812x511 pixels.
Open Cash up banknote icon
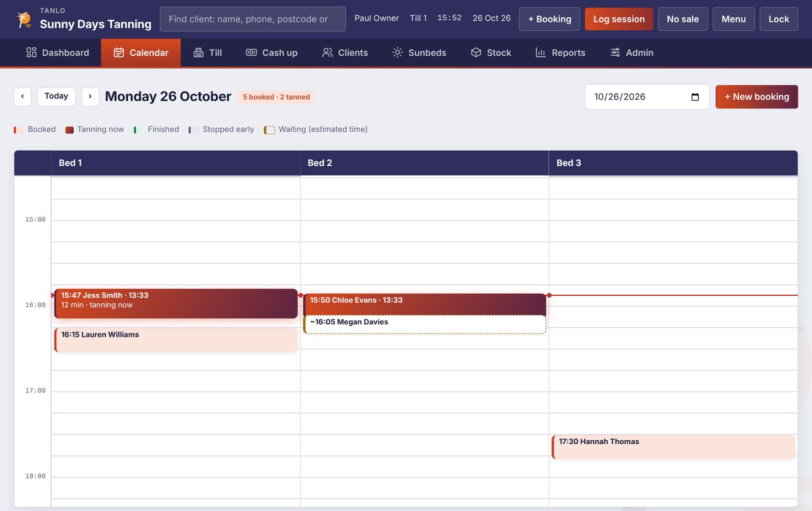click(x=251, y=52)
